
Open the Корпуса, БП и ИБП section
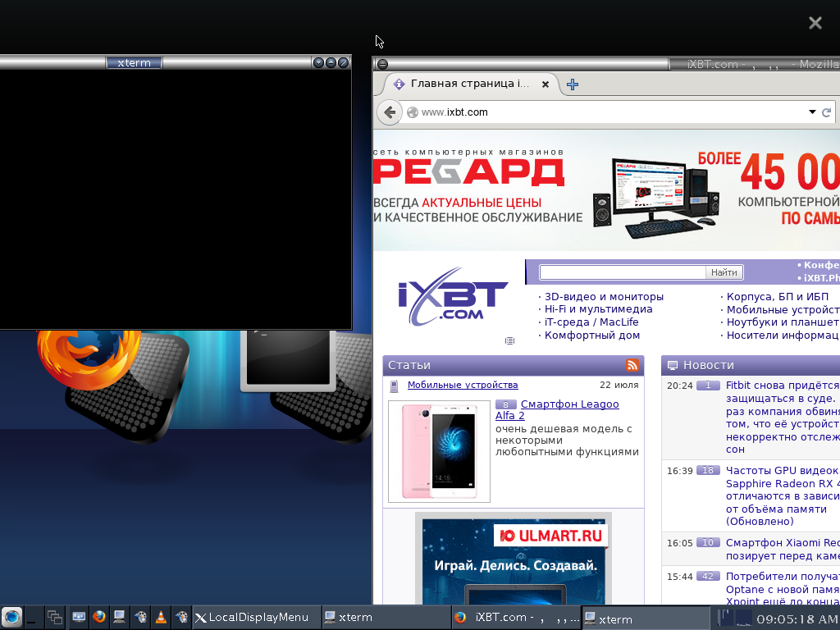778,296
